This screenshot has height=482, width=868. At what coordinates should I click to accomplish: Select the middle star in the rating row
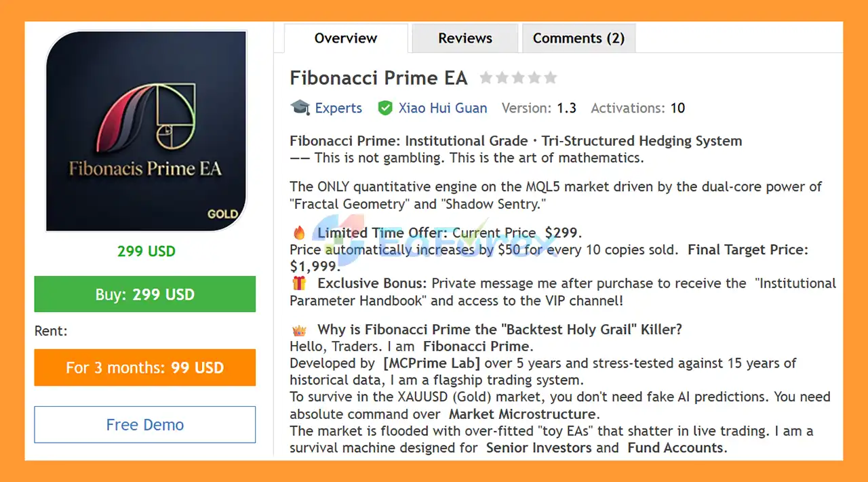(x=518, y=77)
